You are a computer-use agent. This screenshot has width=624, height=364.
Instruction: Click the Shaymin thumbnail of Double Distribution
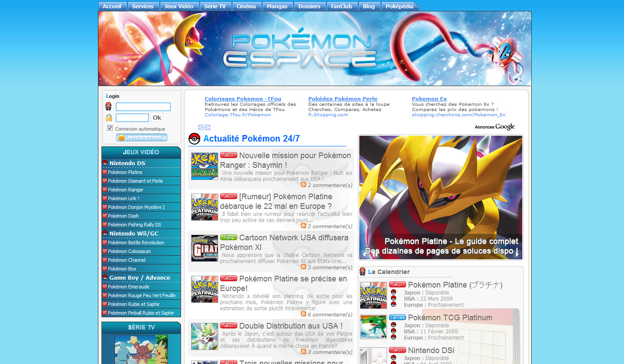pyautogui.click(x=205, y=336)
